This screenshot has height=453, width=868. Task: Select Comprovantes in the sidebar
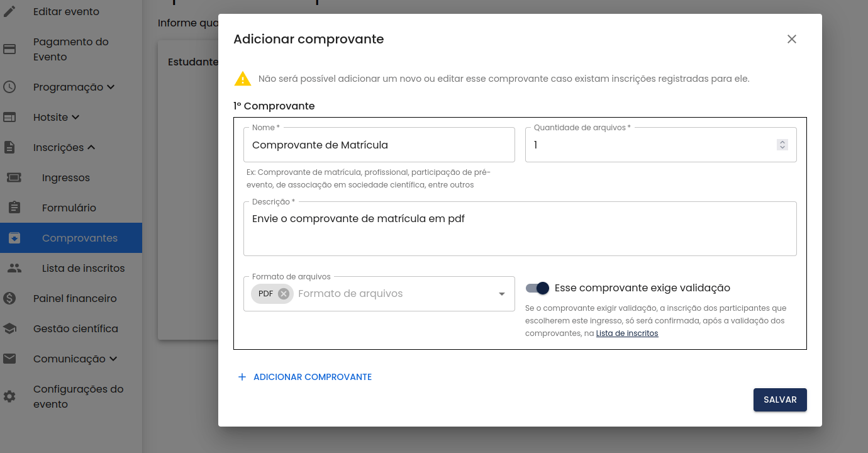[79, 238]
